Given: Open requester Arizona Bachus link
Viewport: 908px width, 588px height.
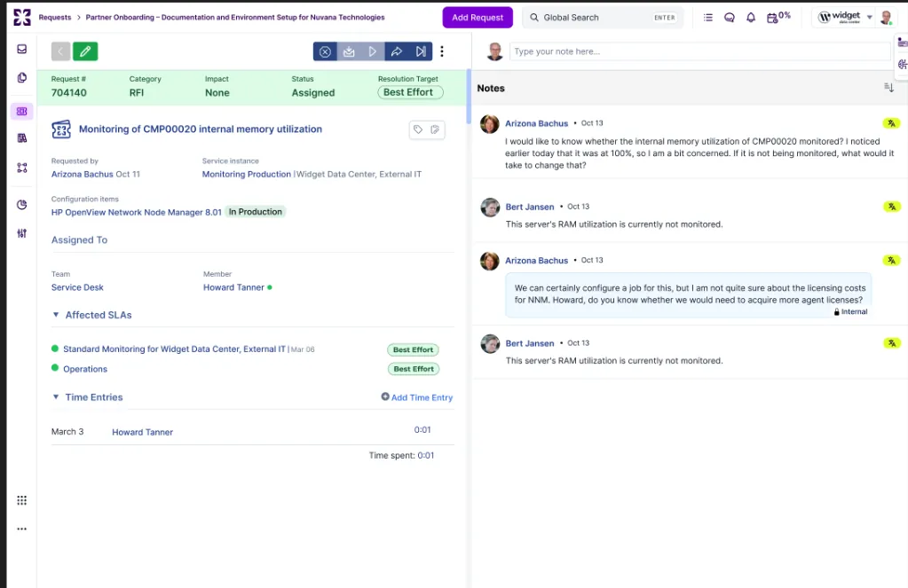Looking at the screenshot, I should [x=83, y=174].
